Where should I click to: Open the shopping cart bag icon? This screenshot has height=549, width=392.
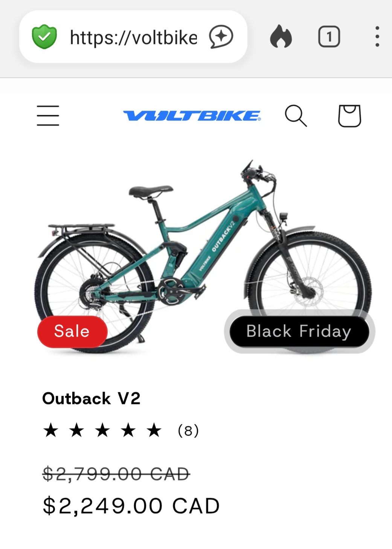pyautogui.click(x=349, y=116)
